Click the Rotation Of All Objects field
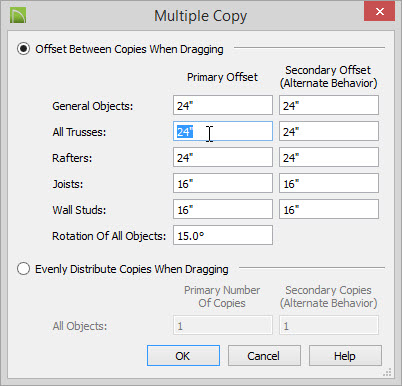The width and height of the screenshot is (402, 386). (223, 235)
